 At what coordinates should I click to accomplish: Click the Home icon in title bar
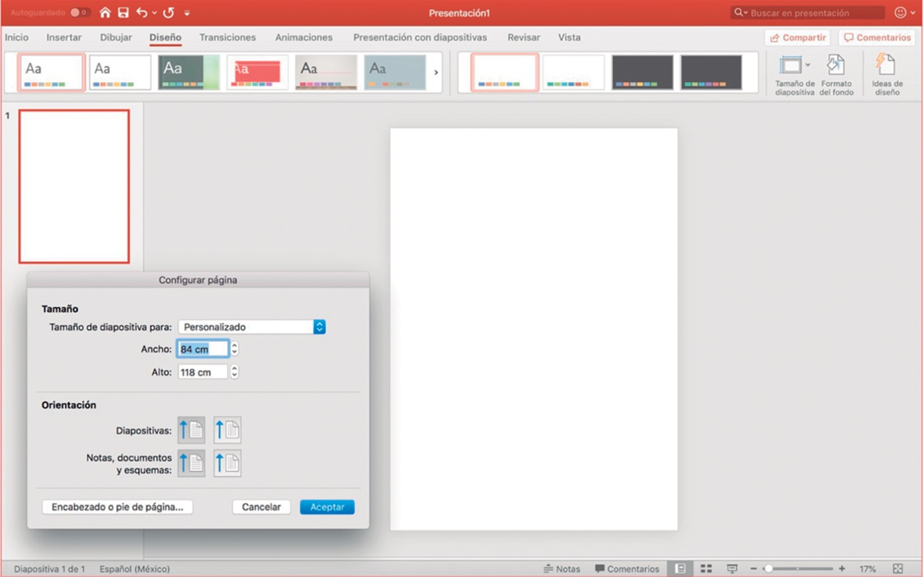105,12
